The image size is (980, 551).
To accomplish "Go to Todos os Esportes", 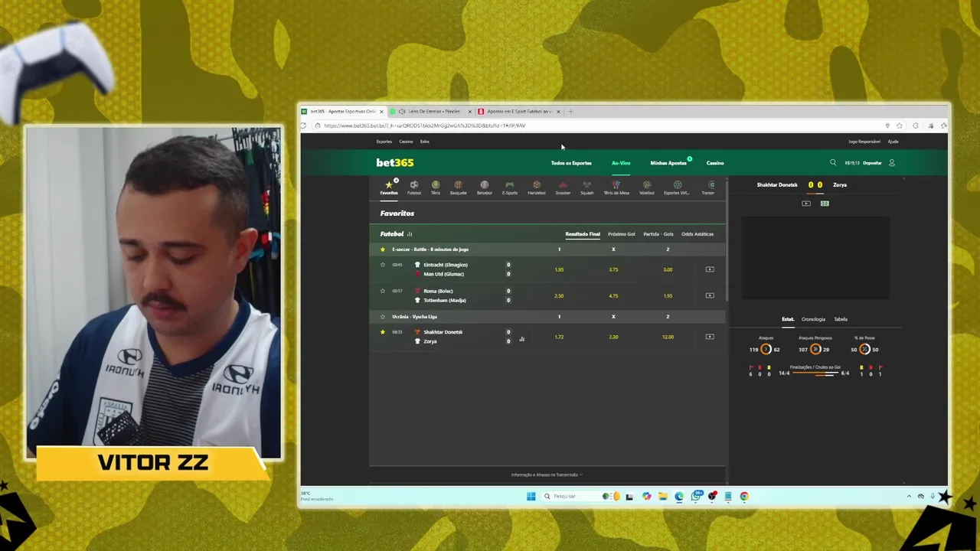I will coord(571,163).
